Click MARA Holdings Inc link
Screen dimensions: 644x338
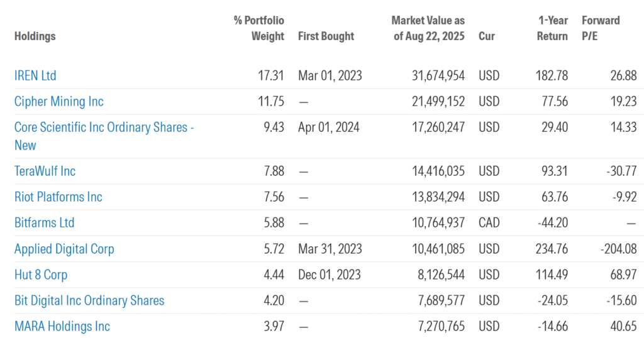click(x=62, y=327)
